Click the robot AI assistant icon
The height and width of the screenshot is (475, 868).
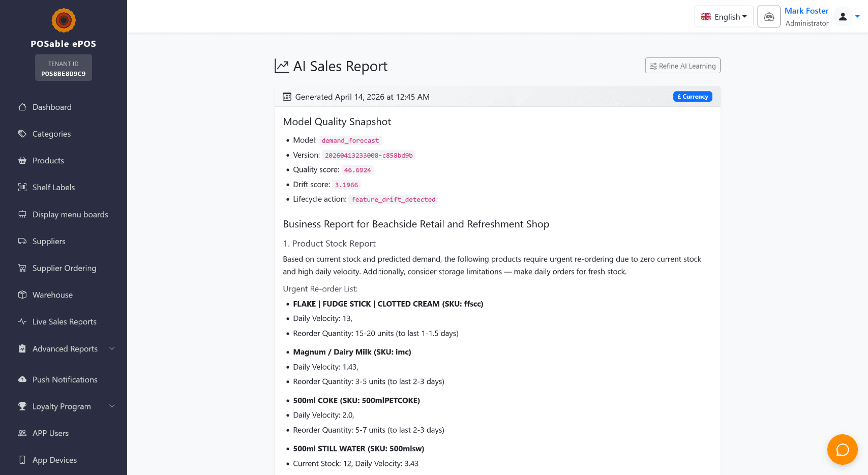(769, 17)
